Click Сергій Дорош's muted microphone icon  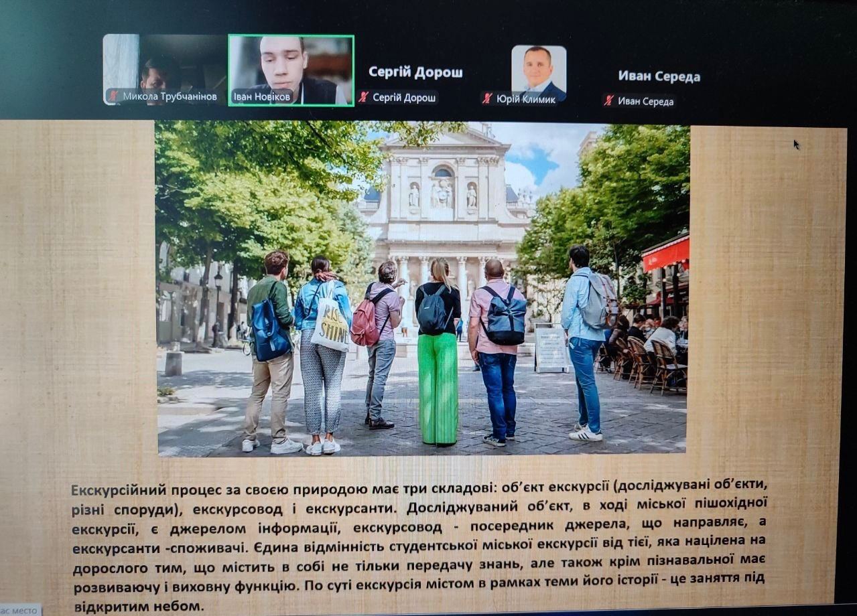[364, 98]
